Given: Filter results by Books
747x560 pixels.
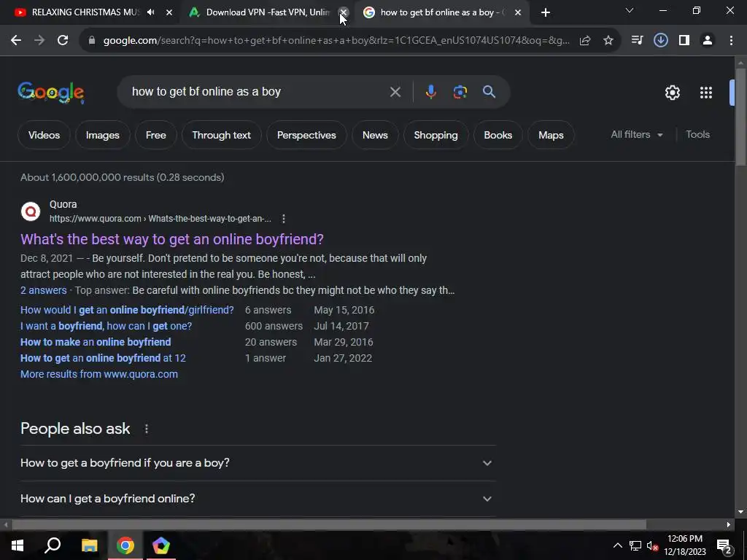Looking at the screenshot, I should pos(498,135).
